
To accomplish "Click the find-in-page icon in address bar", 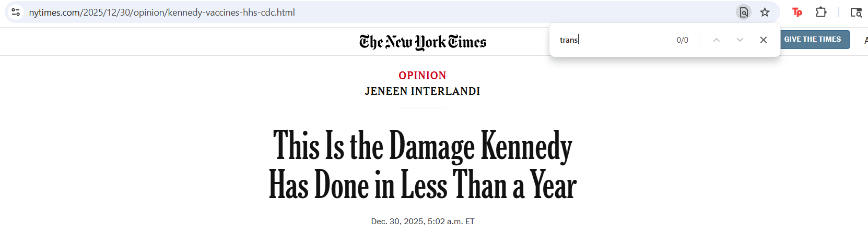I will tap(744, 12).
